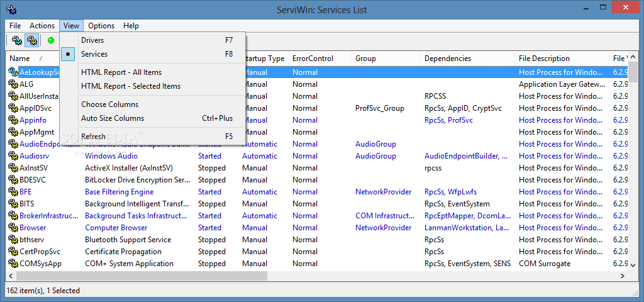Viewport: 644px width, 302px height.
Task: Click the RpcSs, WfpLwfs dependencies cell
Action: (x=450, y=191)
